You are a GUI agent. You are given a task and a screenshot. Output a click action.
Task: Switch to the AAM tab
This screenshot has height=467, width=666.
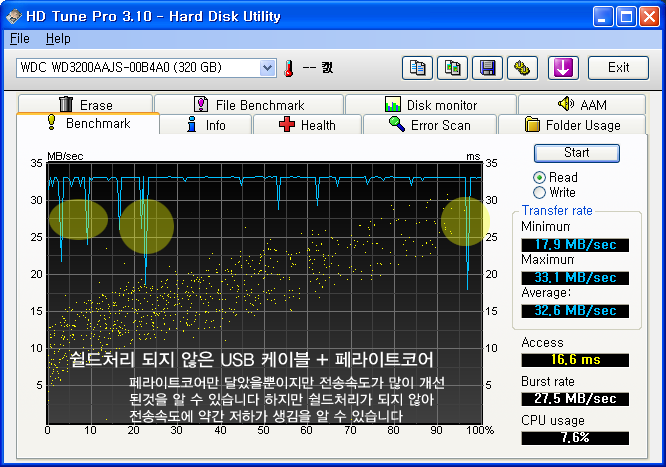(582, 104)
